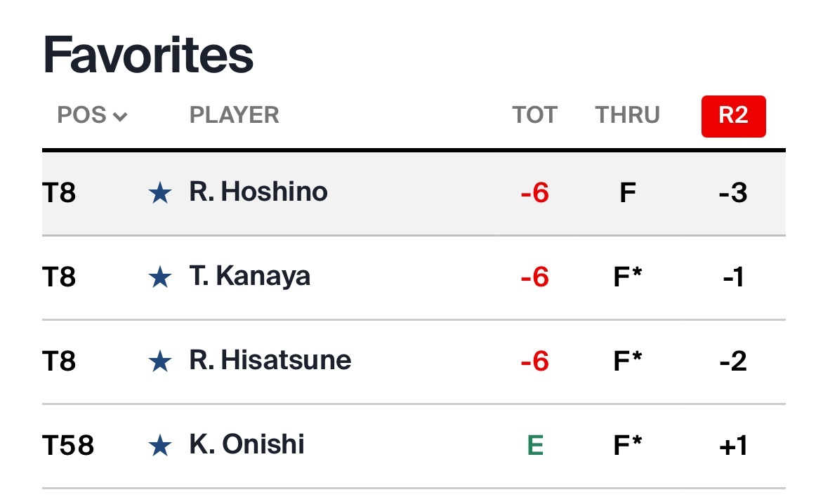Open R. Hoshino player details
The image size is (816, 504).
(x=258, y=192)
